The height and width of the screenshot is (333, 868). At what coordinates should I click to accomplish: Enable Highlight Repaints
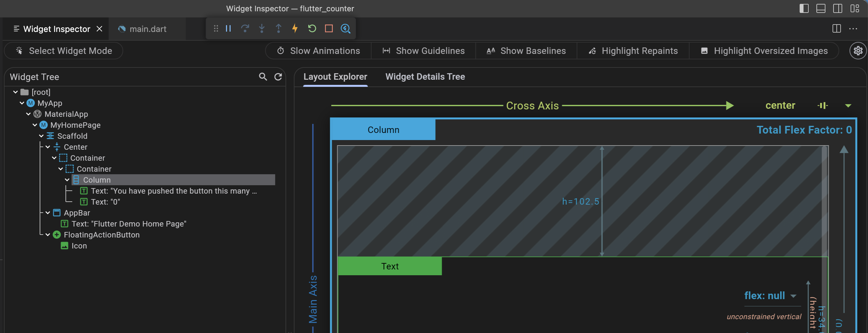633,51
